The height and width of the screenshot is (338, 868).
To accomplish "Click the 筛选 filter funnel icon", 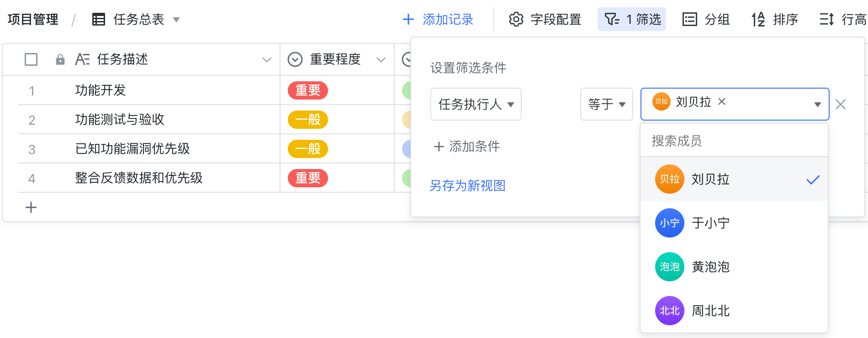I will pyautogui.click(x=612, y=19).
